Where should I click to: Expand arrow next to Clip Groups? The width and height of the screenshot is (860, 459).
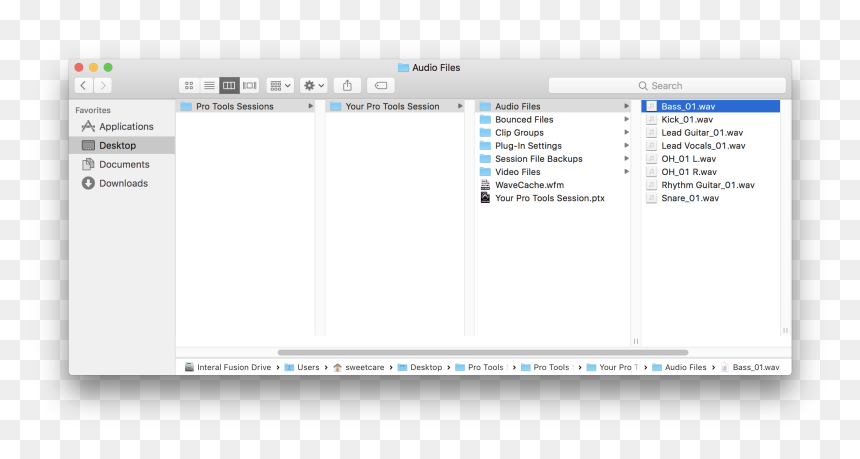pyautogui.click(x=626, y=133)
